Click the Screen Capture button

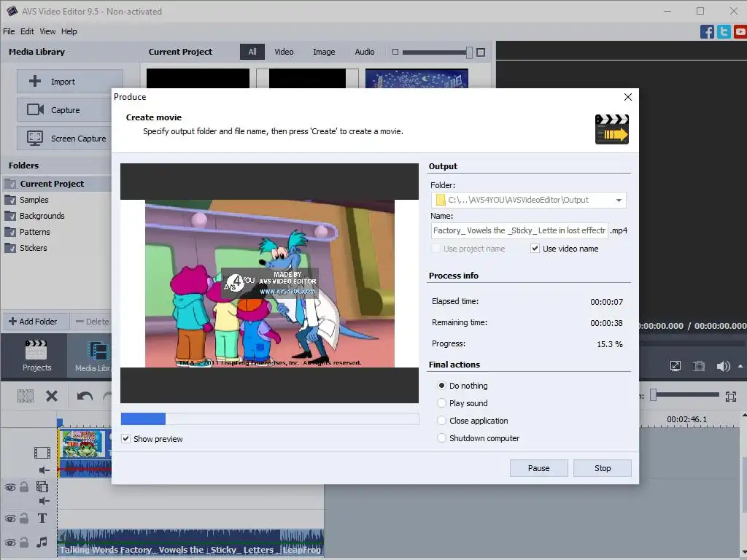[64, 139]
